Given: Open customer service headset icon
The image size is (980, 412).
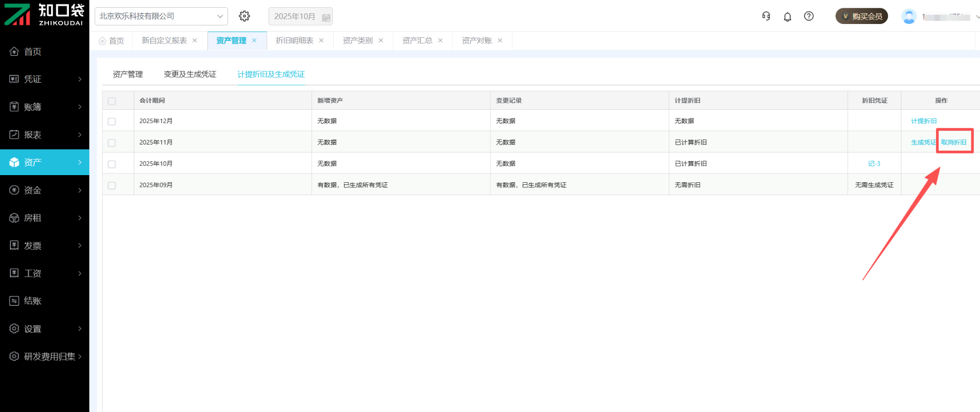Looking at the screenshot, I should tap(766, 16).
